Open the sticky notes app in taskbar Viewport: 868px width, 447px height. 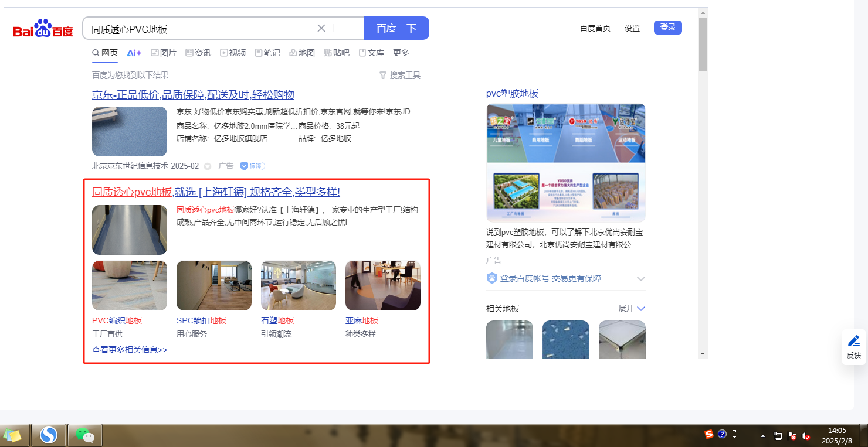click(x=13, y=435)
